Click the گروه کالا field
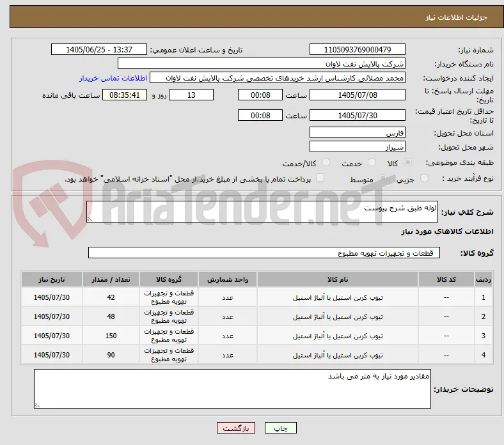 (264, 253)
